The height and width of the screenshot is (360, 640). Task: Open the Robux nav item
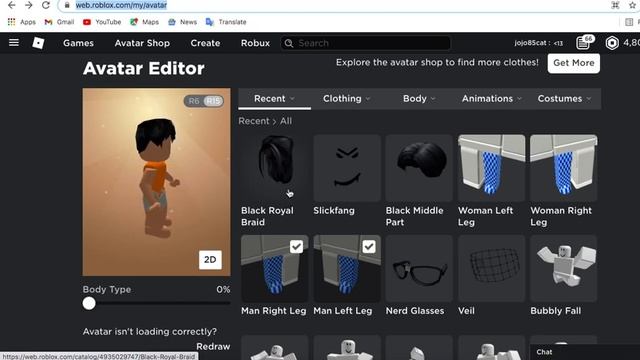click(255, 43)
